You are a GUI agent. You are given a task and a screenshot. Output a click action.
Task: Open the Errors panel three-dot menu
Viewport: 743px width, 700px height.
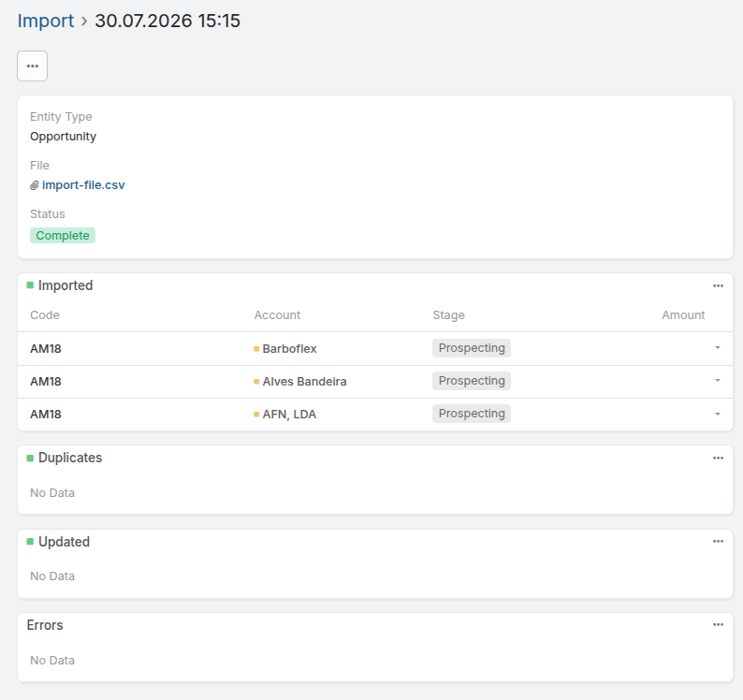pos(718,624)
